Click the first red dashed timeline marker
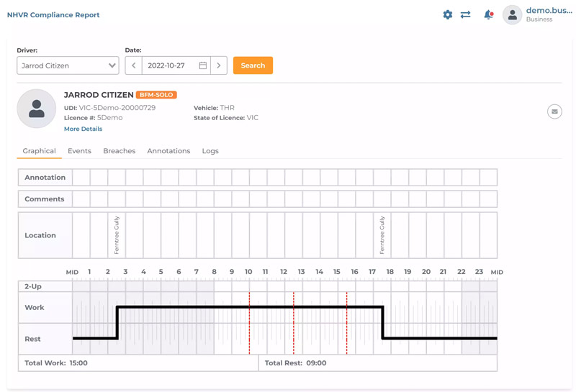This screenshot has height=392, width=576. coord(250,322)
